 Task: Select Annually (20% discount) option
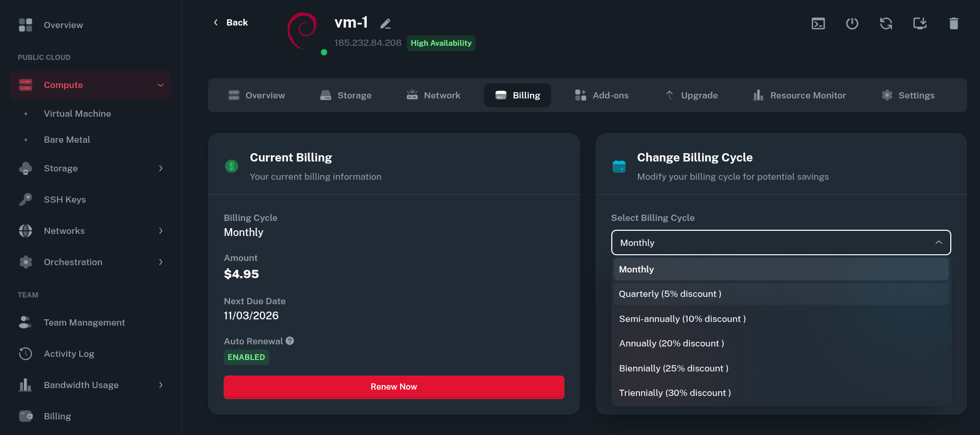[x=671, y=343]
